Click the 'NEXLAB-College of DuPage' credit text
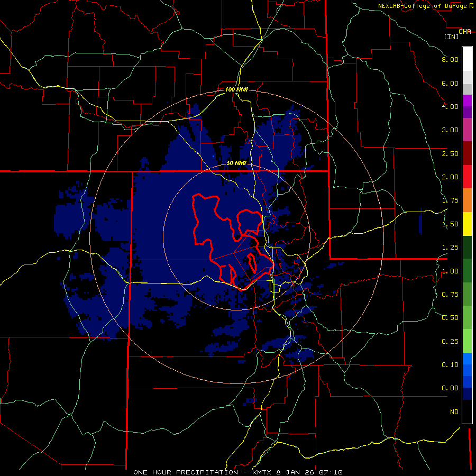476x476 pixels. 422,6
